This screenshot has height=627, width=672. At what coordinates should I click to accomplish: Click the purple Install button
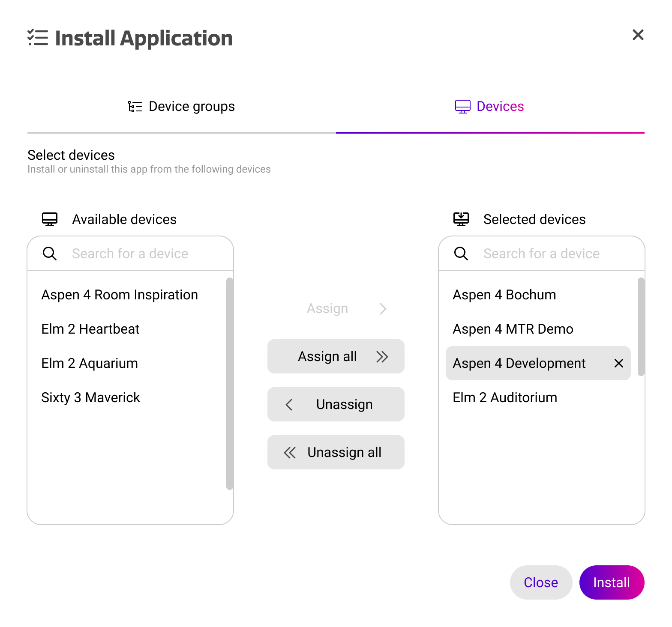pyautogui.click(x=612, y=582)
